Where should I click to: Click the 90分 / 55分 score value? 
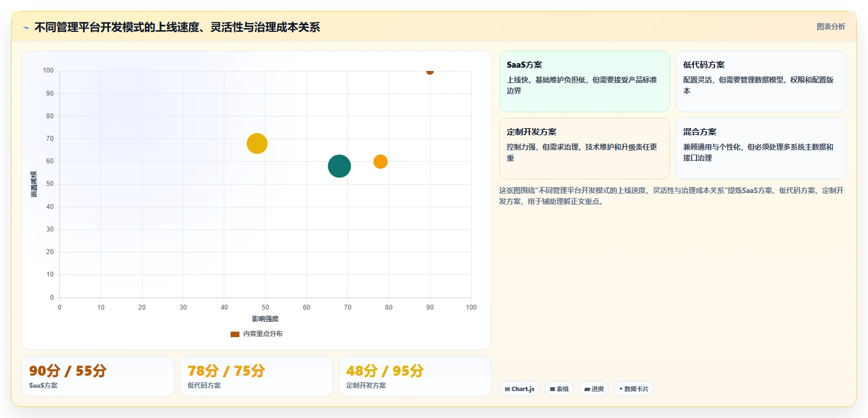pyautogui.click(x=68, y=371)
